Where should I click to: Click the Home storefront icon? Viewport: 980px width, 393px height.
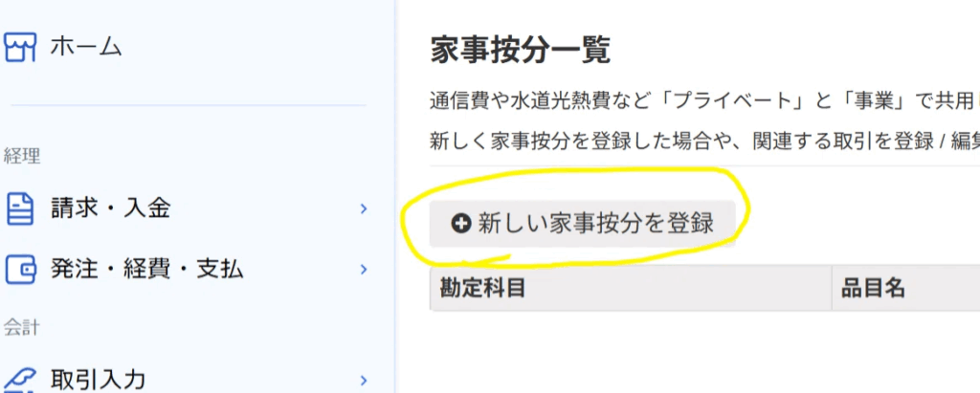click(19, 48)
